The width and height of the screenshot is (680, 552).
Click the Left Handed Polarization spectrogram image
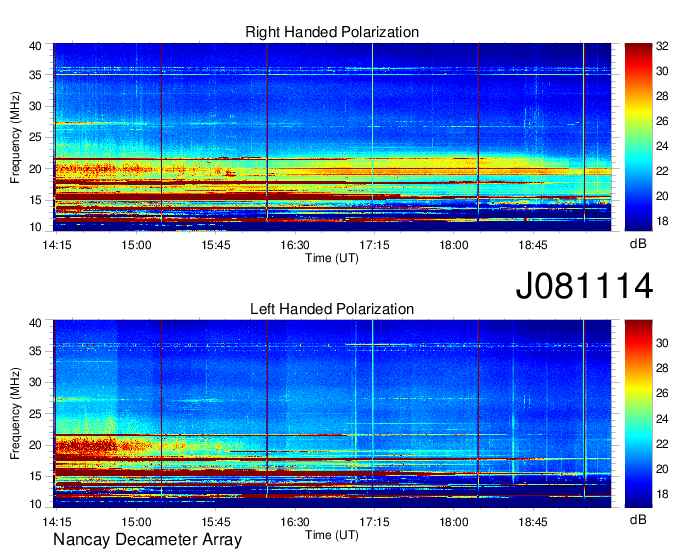pos(332,414)
